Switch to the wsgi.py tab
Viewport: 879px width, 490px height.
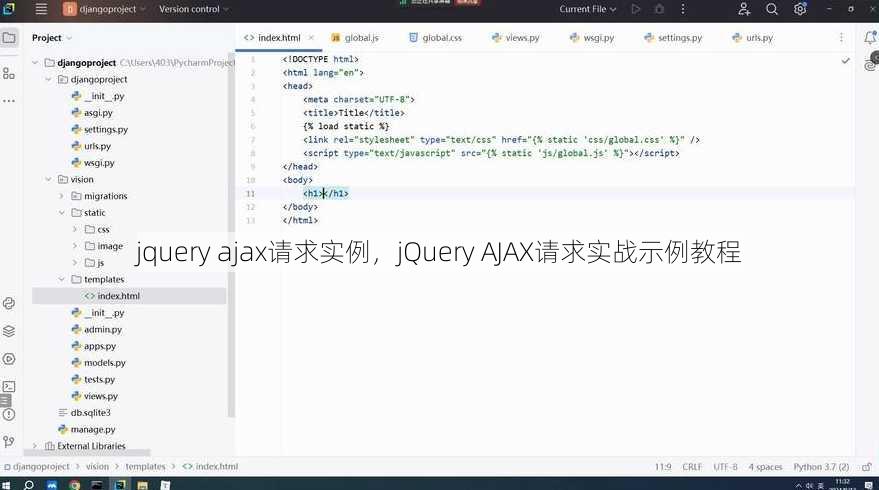tap(592, 38)
